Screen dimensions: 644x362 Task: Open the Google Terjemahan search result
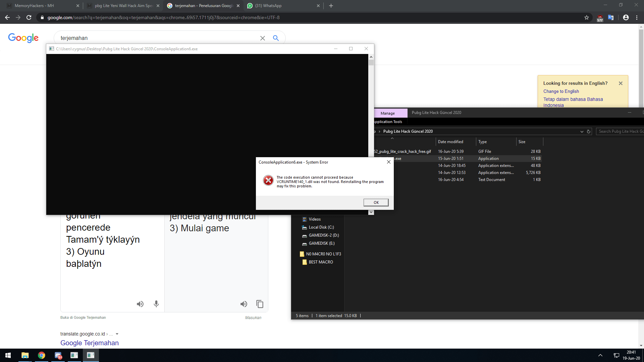pos(90,343)
